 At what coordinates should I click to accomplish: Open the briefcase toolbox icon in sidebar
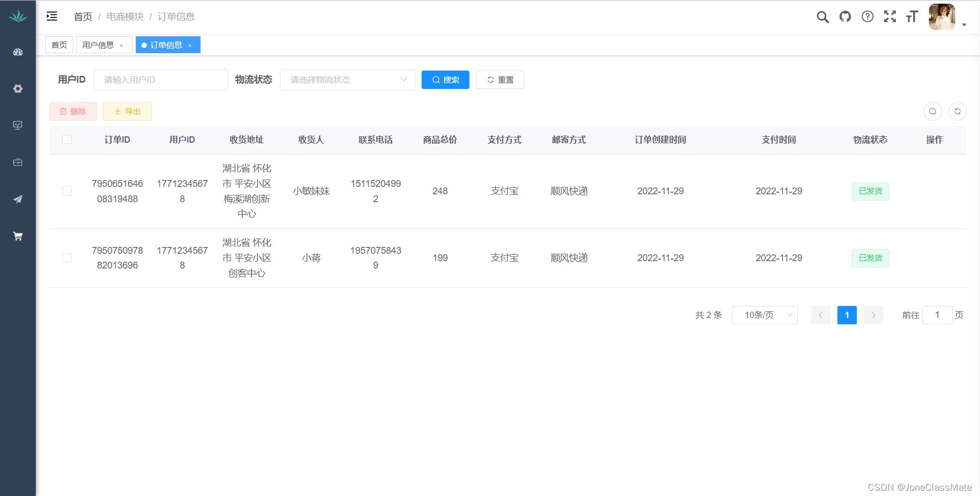(18, 162)
